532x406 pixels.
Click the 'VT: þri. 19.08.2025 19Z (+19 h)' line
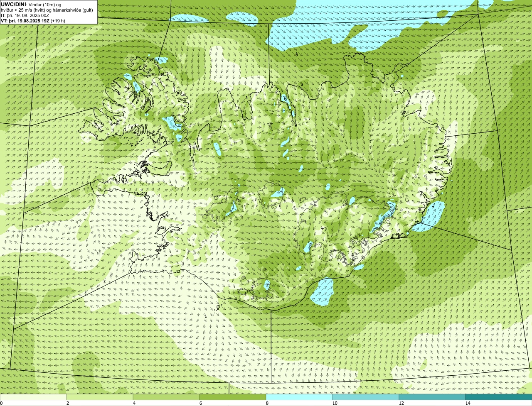pyautogui.click(x=33, y=21)
